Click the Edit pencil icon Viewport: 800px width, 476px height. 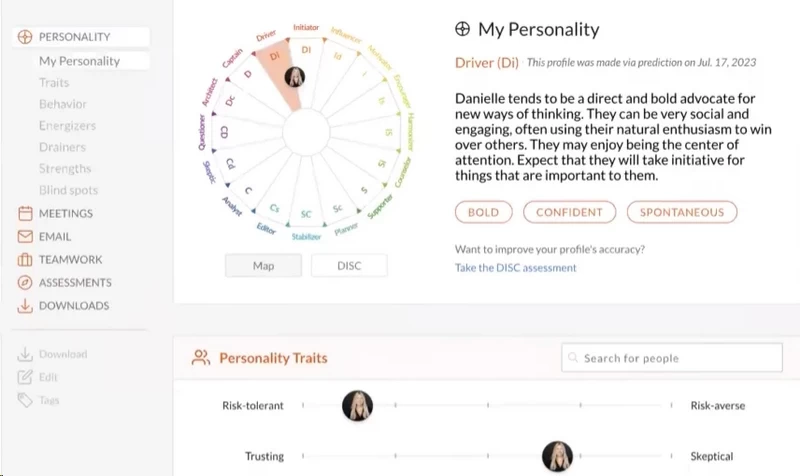click(x=25, y=377)
